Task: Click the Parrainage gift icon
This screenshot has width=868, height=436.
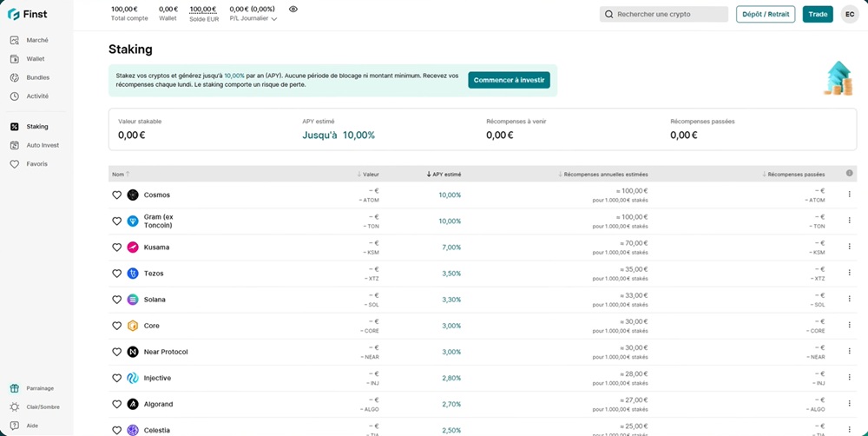Action: pos(15,388)
